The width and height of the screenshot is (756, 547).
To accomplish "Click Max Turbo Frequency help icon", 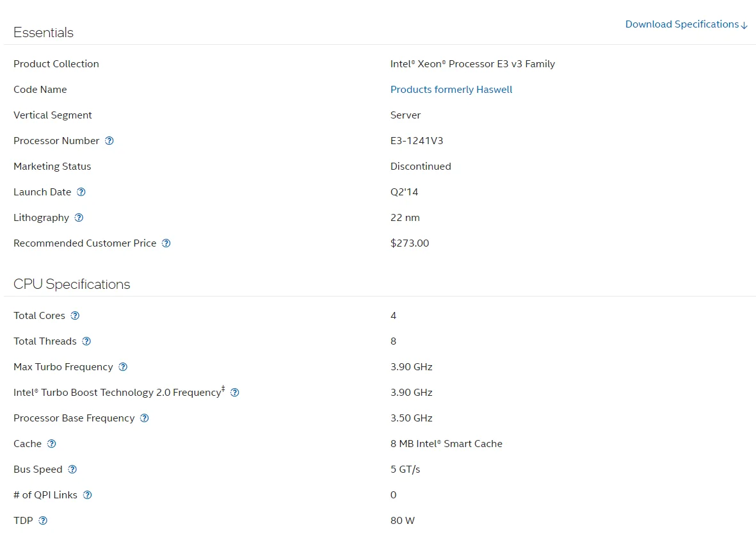I will click(x=123, y=367).
